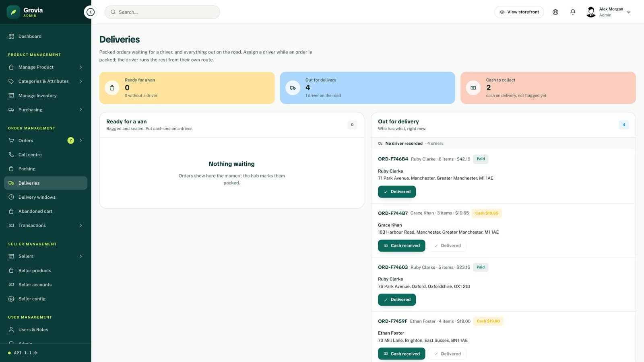This screenshot has width=644, height=362.
Task: Click the bag icon in Ready for a van card
Action: tap(112, 88)
